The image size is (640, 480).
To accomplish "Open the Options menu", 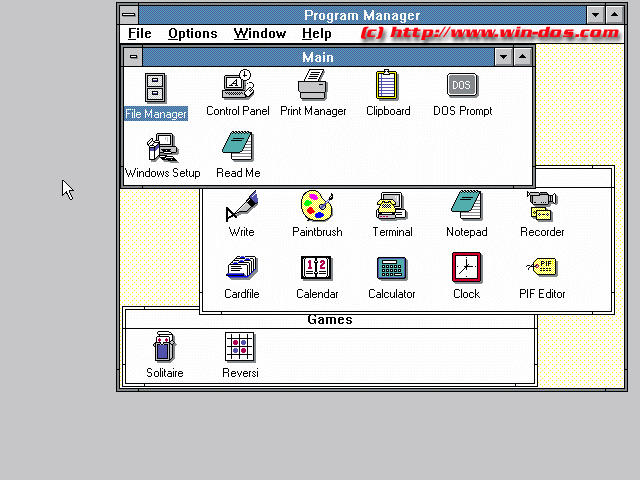I will tap(192, 34).
